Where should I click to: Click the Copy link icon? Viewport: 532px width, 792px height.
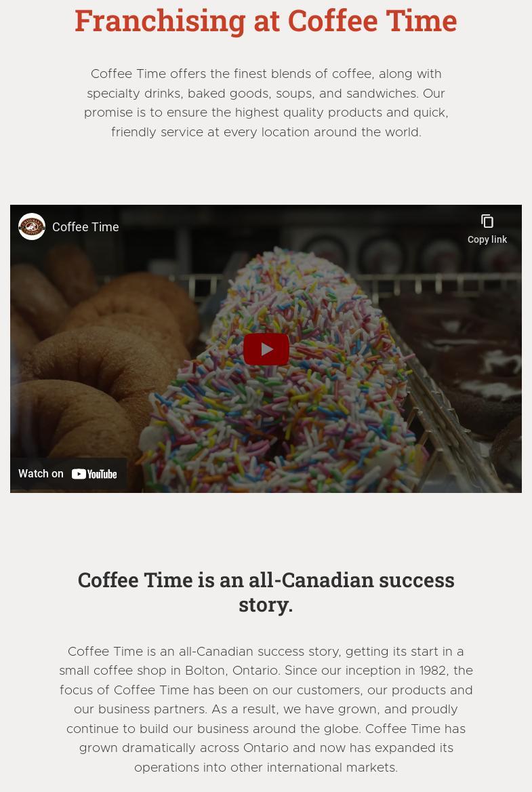[487, 221]
